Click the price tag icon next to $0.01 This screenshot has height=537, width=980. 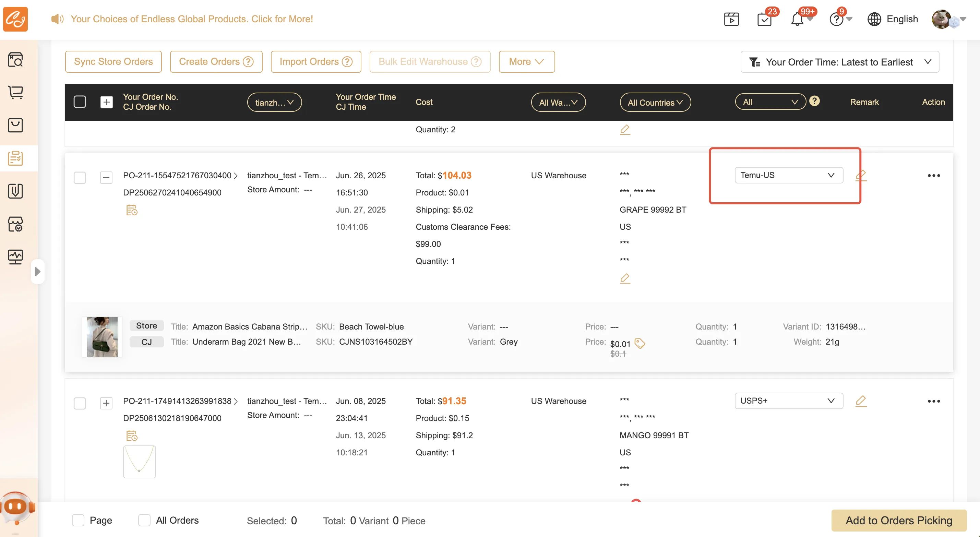[x=640, y=343]
